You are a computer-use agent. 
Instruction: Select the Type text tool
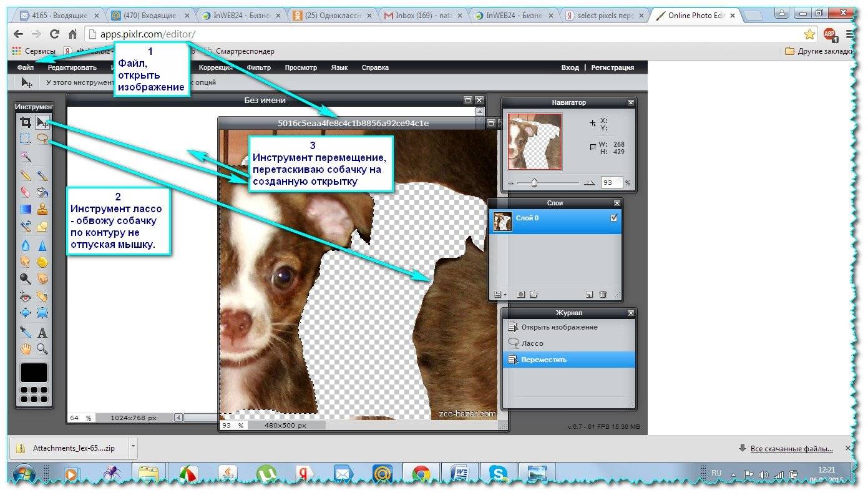click(42, 333)
